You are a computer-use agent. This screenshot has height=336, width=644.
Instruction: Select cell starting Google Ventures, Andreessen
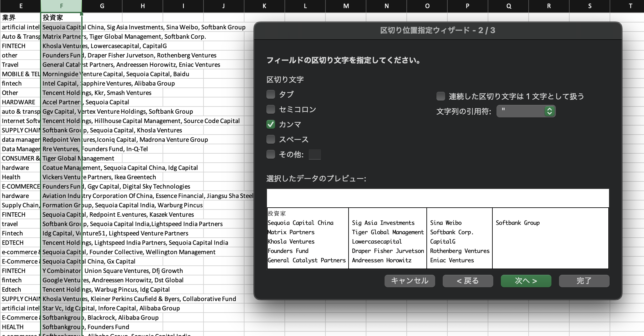click(x=61, y=280)
